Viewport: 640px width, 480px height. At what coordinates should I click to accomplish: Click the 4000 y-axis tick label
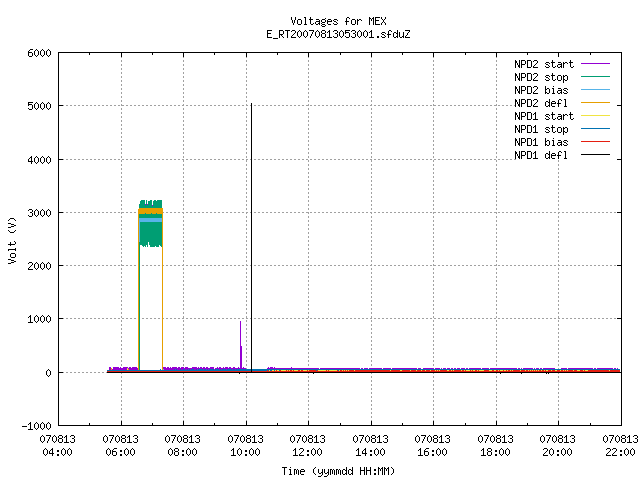tap(39, 160)
